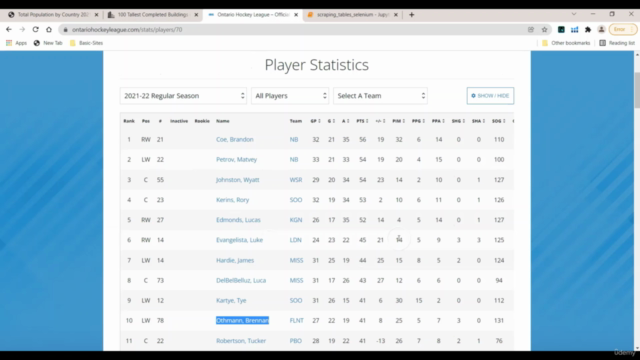Sort table by SHG column
This screenshot has height=360, width=640.
tap(458, 121)
